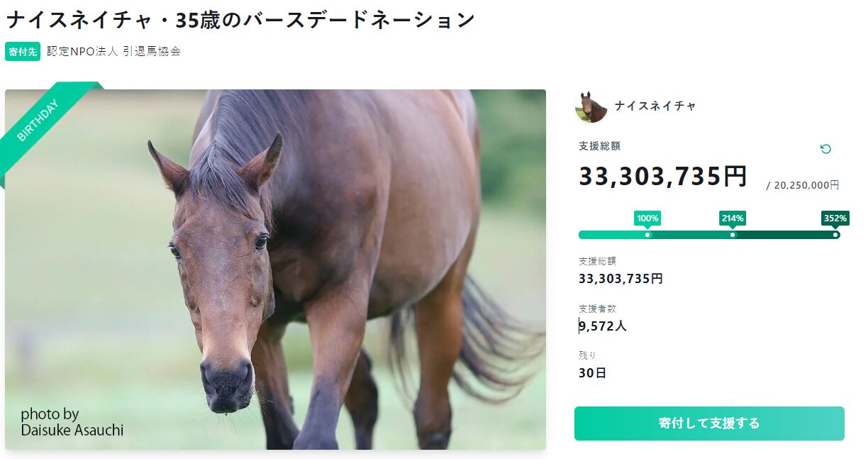The image size is (868, 459).
Task: Click the 9,572人 supporter count
Action: pos(603,326)
